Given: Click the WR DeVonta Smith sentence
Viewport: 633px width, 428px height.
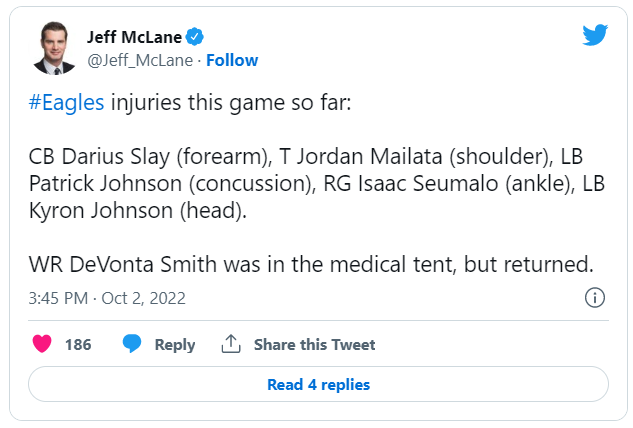Looking at the screenshot, I should coord(311,265).
